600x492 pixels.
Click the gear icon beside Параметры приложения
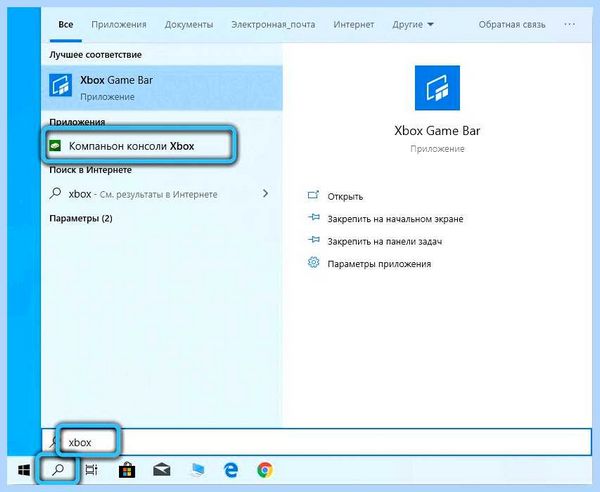(313, 262)
